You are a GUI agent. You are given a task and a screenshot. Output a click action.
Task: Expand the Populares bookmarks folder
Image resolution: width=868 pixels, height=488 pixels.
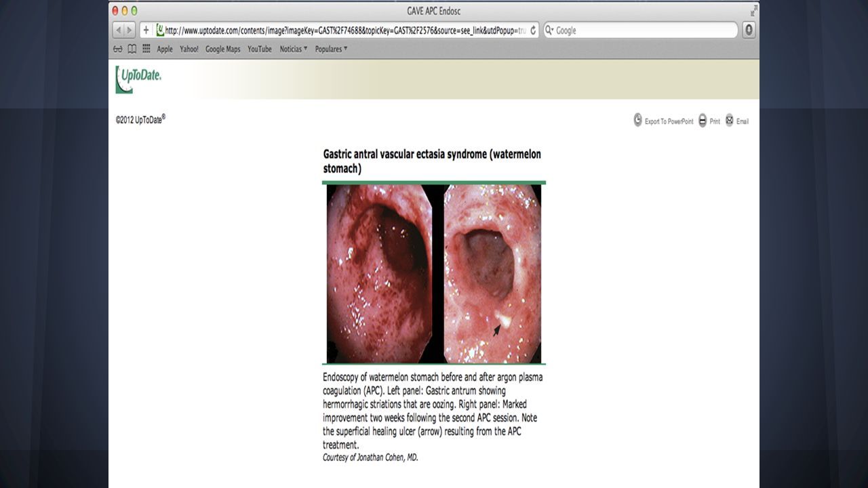(x=331, y=49)
